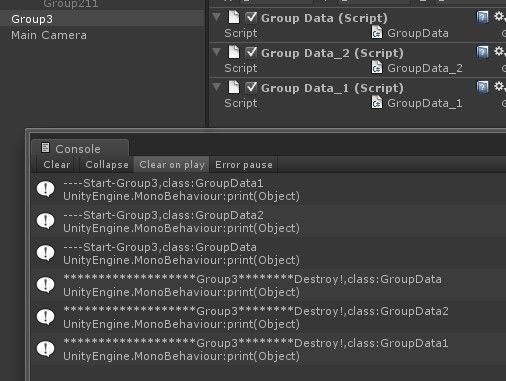Toggle Error pause option
This screenshot has height=381, width=506.
pos(244,165)
